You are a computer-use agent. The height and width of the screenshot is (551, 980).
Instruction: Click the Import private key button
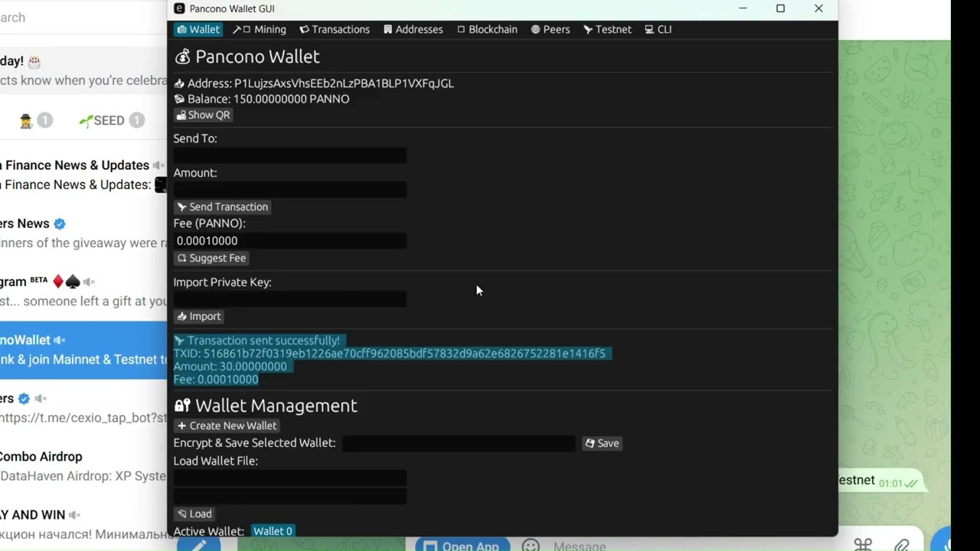coord(199,316)
